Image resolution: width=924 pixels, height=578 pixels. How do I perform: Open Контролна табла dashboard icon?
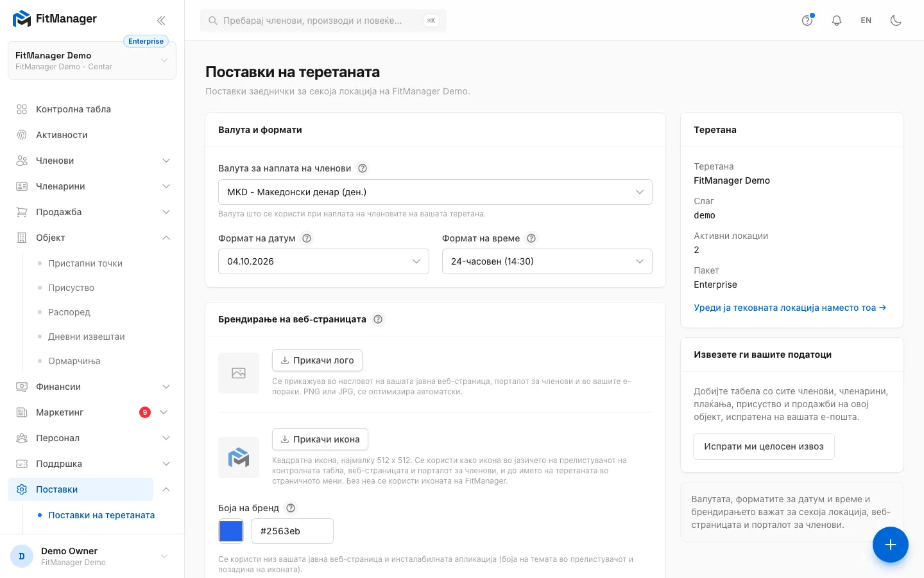click(22, 109)
